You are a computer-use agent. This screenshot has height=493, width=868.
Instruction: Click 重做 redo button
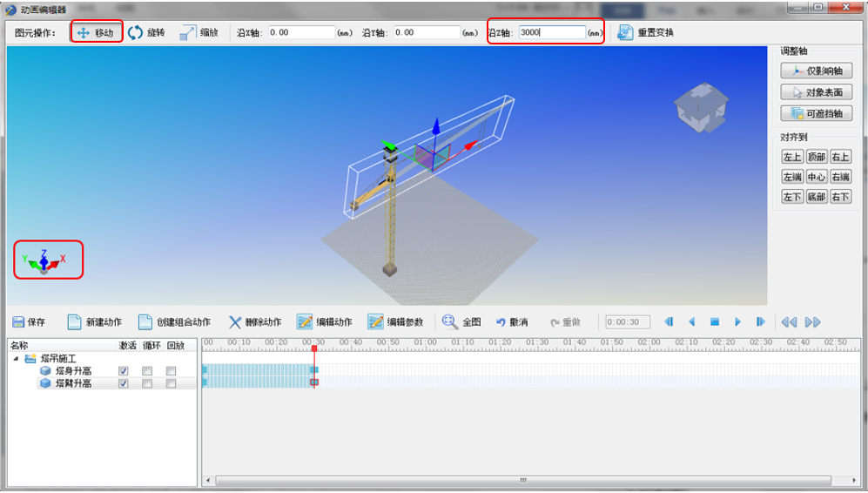pyautogui.click(x=565, y=322)
